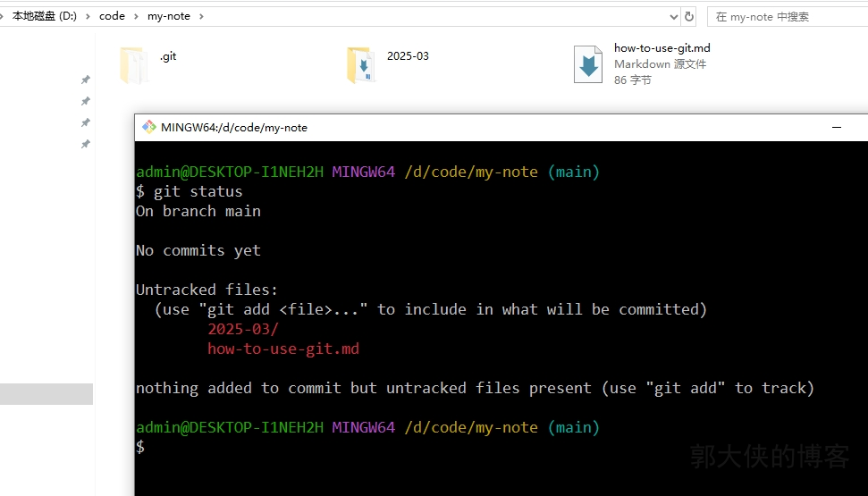
Task: Click the fourth pin icon in the sidebar
Action: click(85, 144)
